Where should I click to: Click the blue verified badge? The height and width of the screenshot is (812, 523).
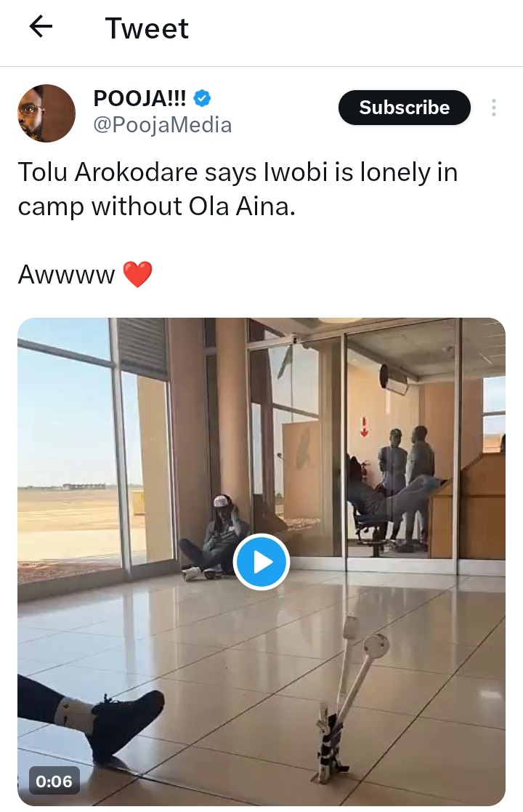tap(202, 98)
